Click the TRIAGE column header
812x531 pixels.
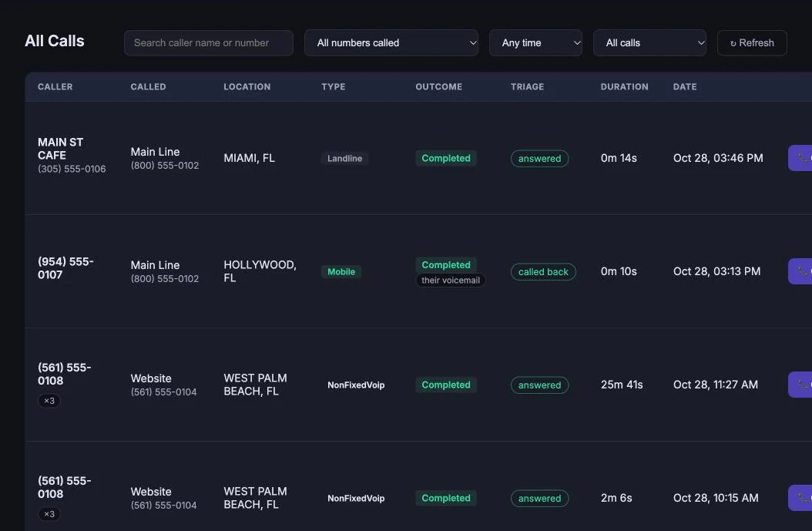click(x=527, y=86)
